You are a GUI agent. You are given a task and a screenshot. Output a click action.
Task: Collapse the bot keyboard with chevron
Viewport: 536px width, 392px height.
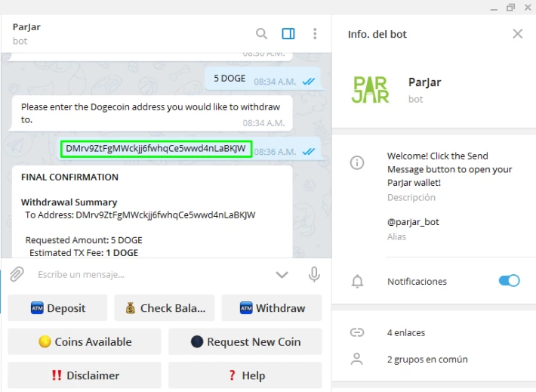coord(282,274)
